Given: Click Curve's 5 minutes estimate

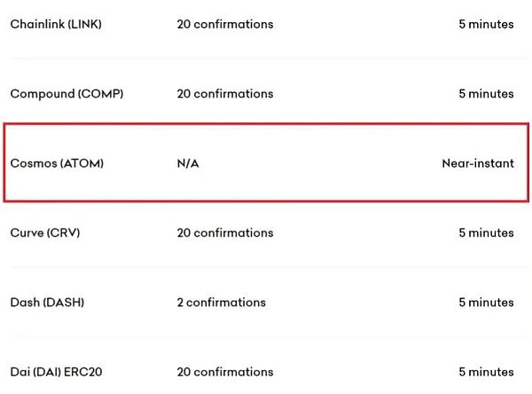Looking at the screenshot, I should pos(486,232).
